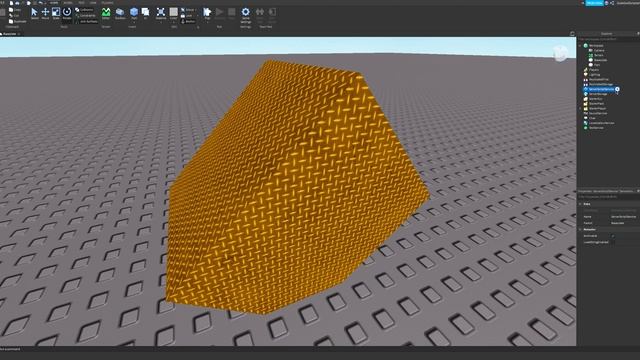640x360 pixels.
Task: Open the Material manager
Action: (x=161, y=12)
